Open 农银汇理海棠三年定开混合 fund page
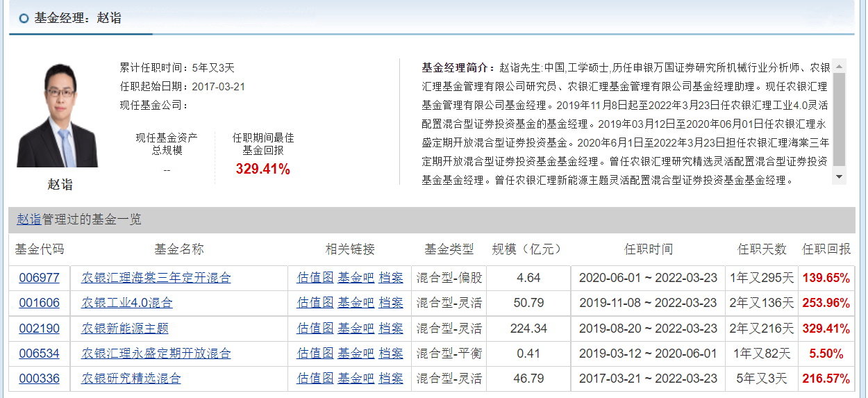The height and width of the screenshot is (398, 868). click(156, 278)
